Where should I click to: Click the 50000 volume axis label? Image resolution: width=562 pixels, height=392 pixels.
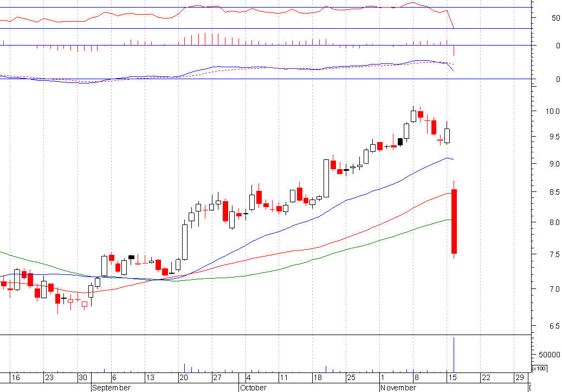[549, 355]
